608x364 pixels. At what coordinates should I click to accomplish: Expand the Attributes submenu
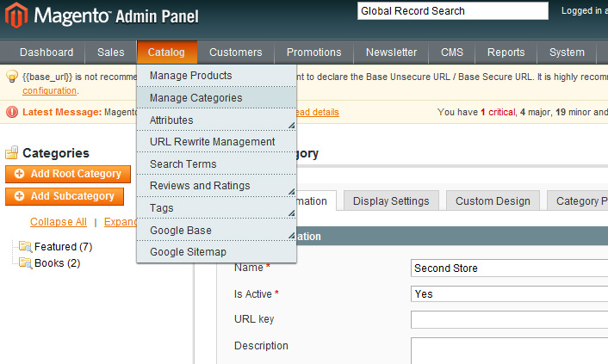coord(216,120)
